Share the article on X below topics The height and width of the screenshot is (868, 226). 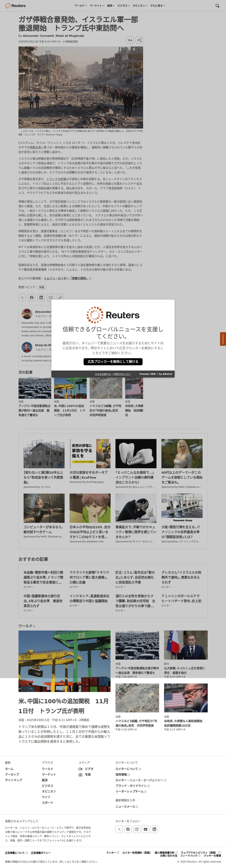tap(22, 297)
